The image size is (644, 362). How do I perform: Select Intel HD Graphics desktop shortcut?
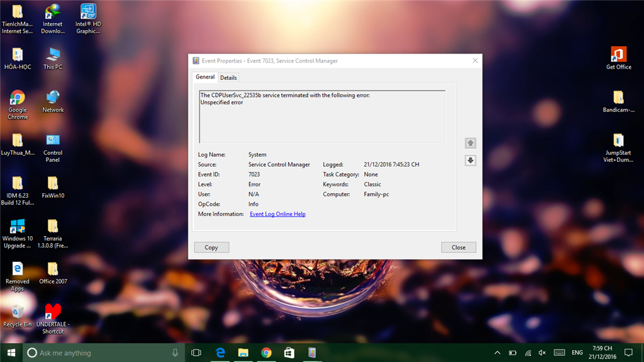pyautogui.click(x=88, y=19)
